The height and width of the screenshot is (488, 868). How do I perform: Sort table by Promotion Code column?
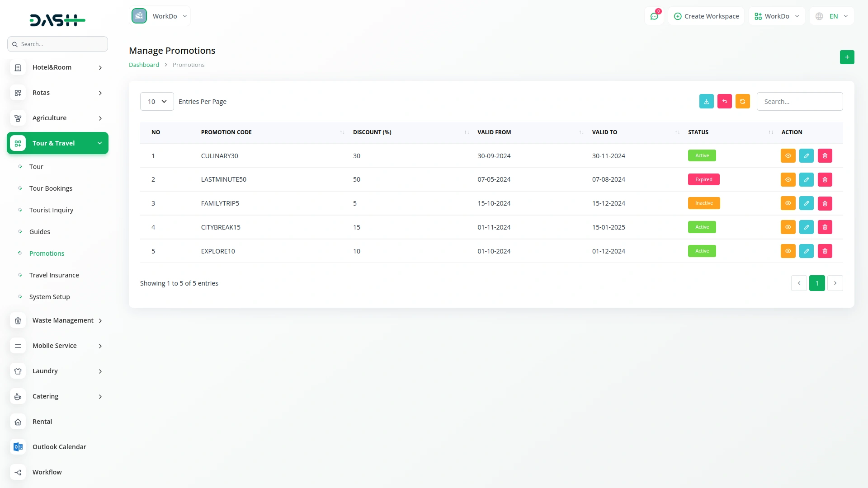pyautogui.click(x=226, y=132)
